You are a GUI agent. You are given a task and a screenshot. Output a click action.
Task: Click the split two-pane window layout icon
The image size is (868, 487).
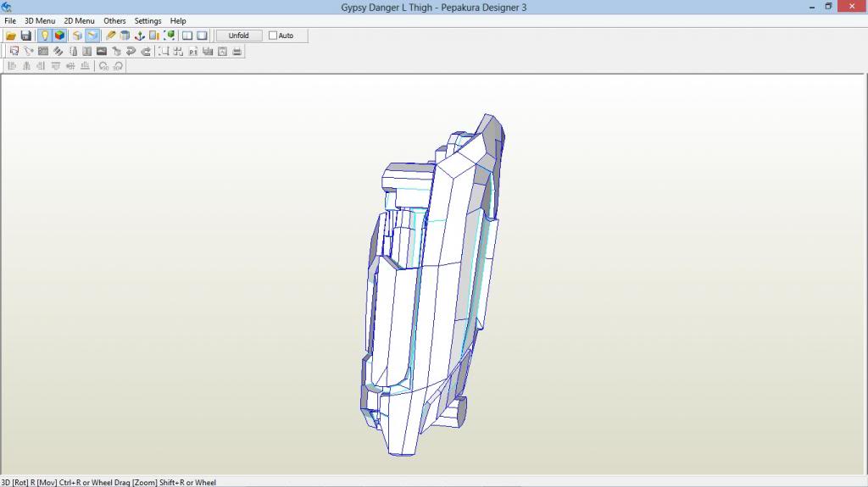tap(187, 36)
